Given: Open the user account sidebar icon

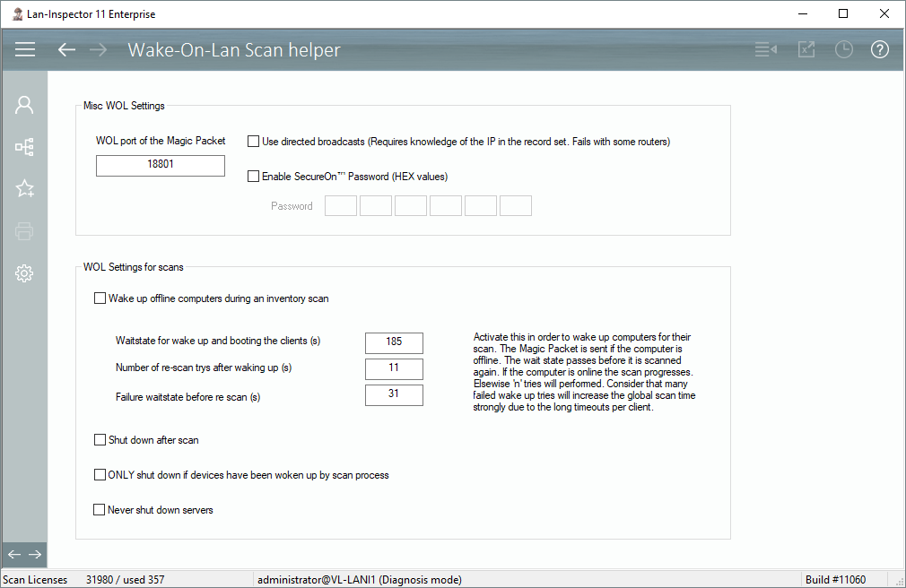Looking at the screenshot, I should pyautogui.click(x=24, y=105).
